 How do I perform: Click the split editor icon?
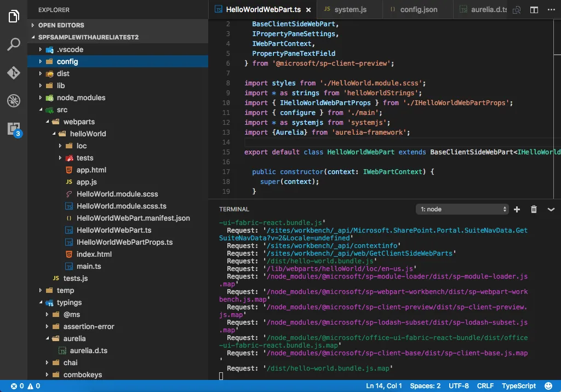pos(534,10)
